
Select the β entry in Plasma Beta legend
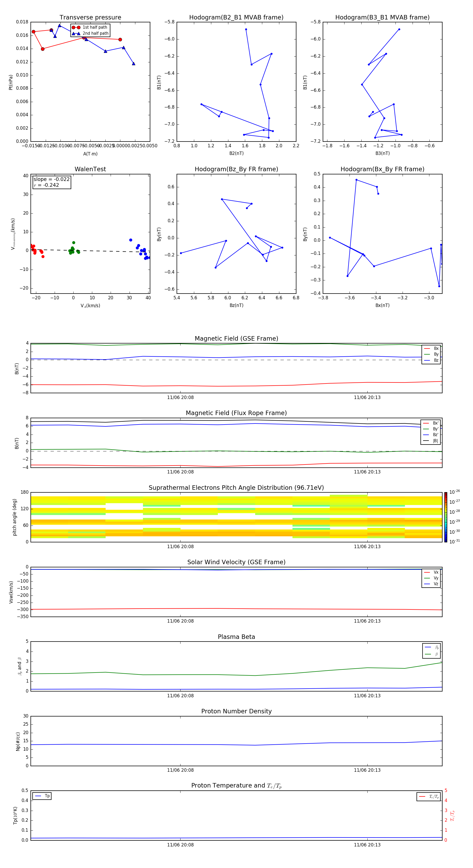pyautogui.click(x=431, y=654)
